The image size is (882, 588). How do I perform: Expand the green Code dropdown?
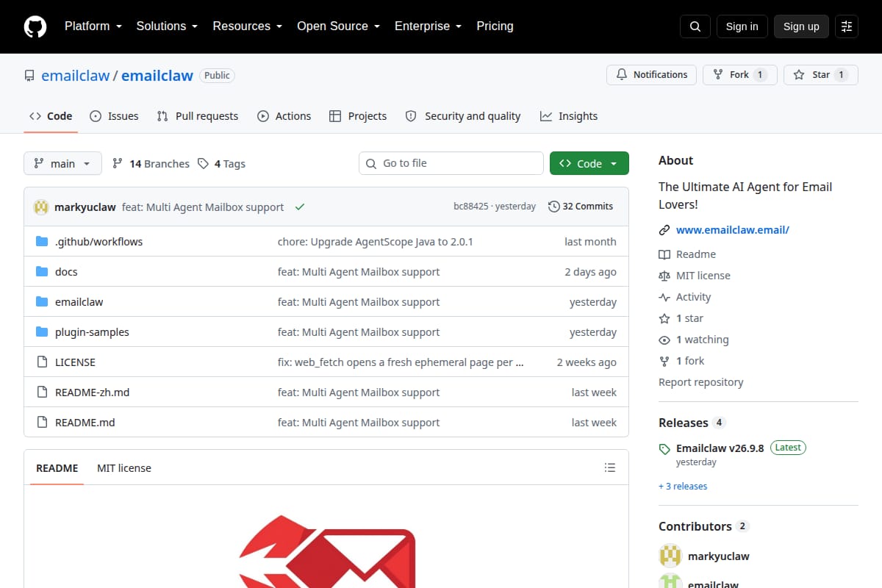coord(589,163)
